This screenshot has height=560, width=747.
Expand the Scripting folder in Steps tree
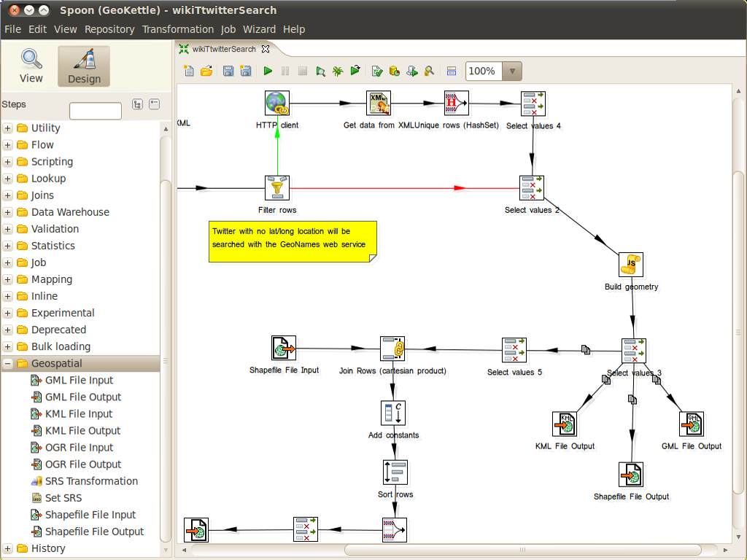click(8, 162)
